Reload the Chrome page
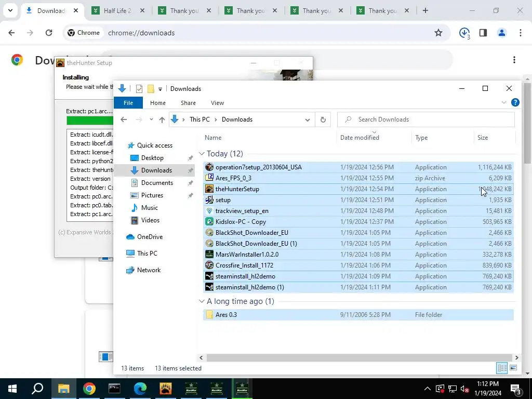 click(49, 33)
